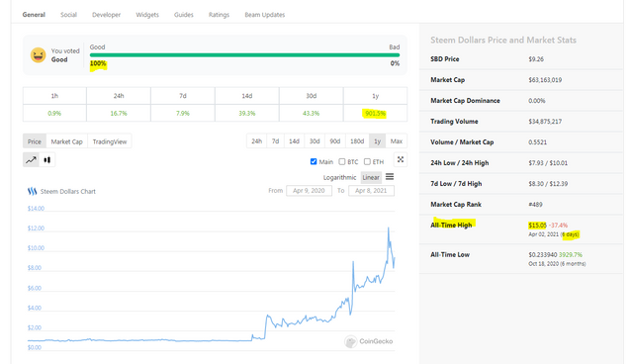Viewport: 633px width, 364px height.
Task: Switch to the Ratings tab
Action: [219, 15]
